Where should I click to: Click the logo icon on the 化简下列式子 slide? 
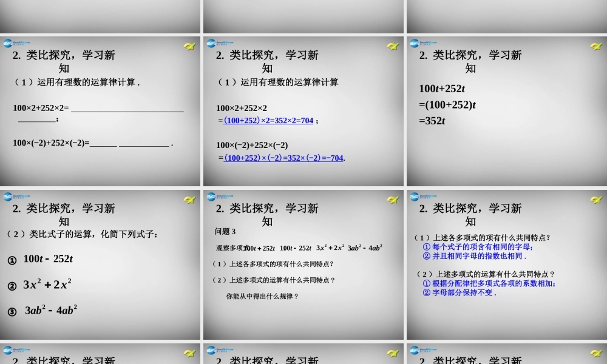click(16, 197)
